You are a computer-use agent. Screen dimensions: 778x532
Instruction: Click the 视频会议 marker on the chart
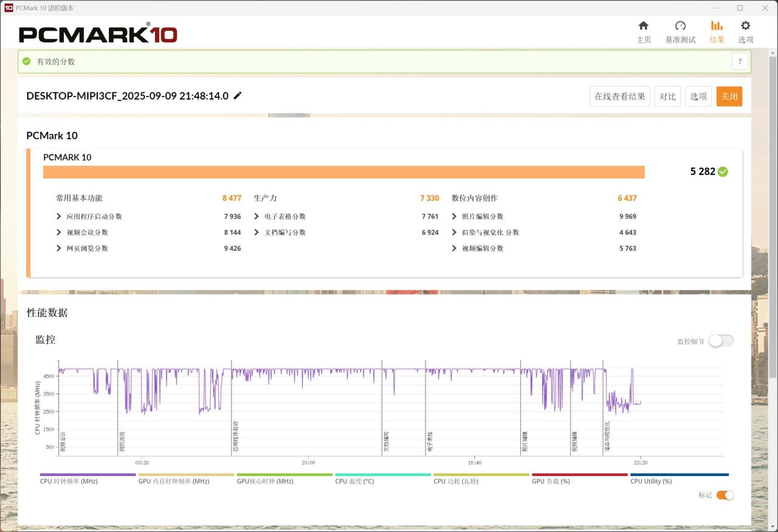tap(63, 442)
